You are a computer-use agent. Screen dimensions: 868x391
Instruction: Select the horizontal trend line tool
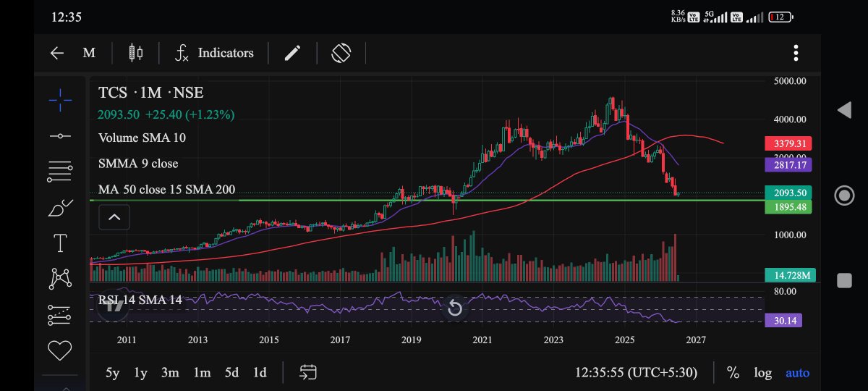click(x=60, y=136)
